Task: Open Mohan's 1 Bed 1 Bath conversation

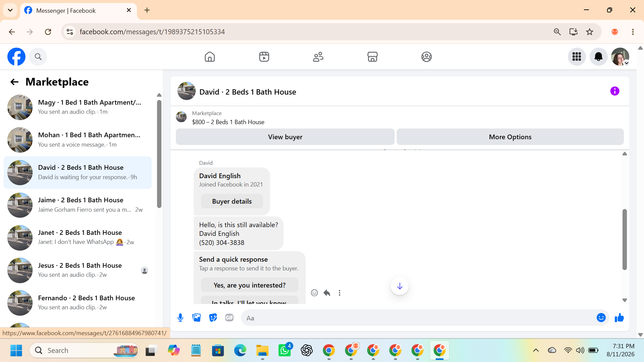Action: (78, 140)
